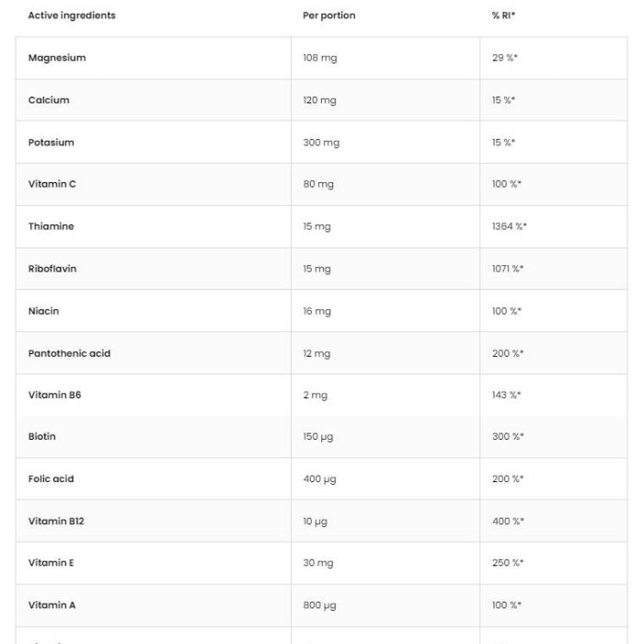Viewport: 644px width, 644px height.
Task: Select the Vitamin E 30 mg value
Action: pos(318,563)
